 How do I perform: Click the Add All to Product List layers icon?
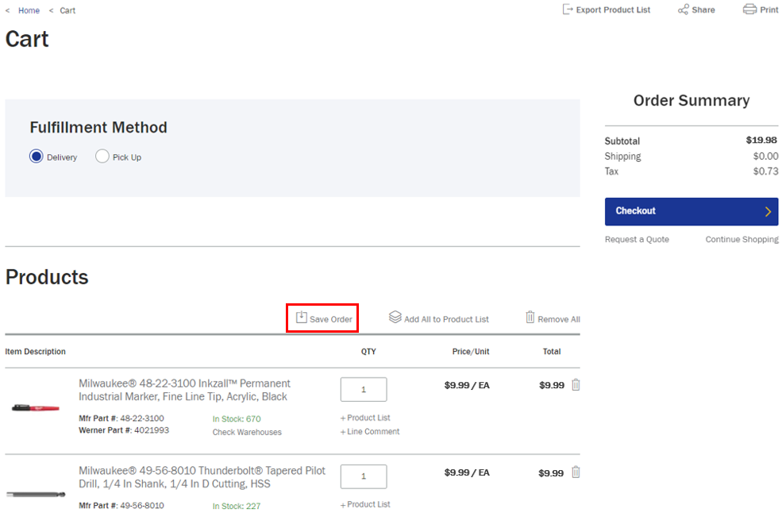(x=395, y=317)
